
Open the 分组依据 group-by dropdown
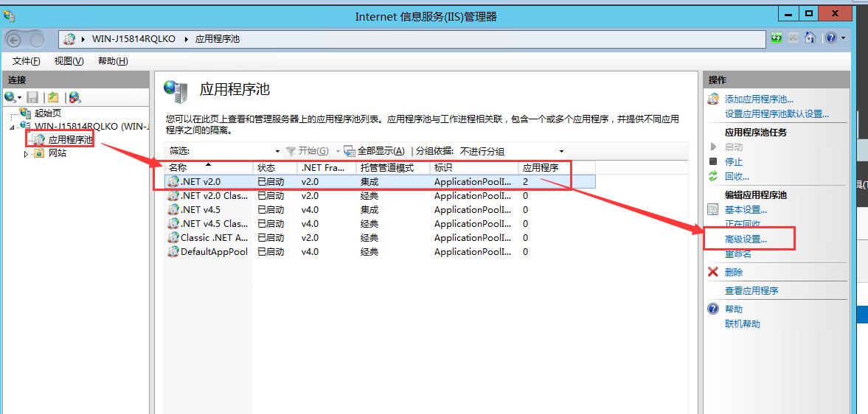[561, 151]
